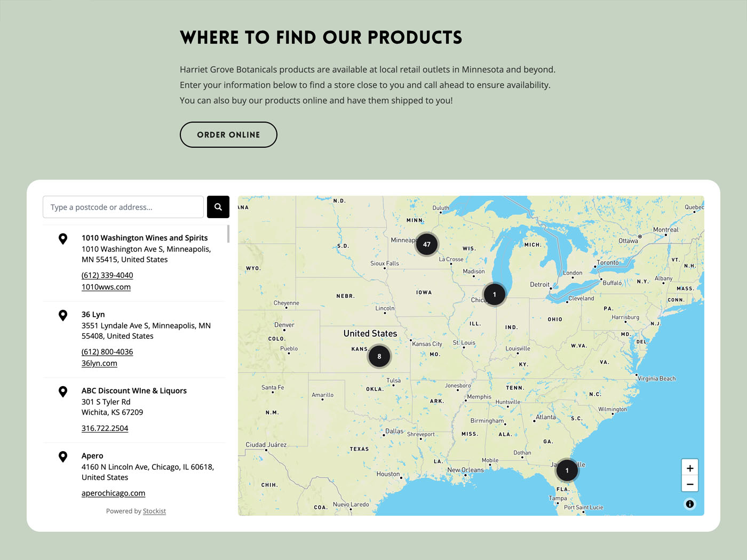747x560 pixels.
Task: Open the single store marker near Chicago
Action: point(495,294)
